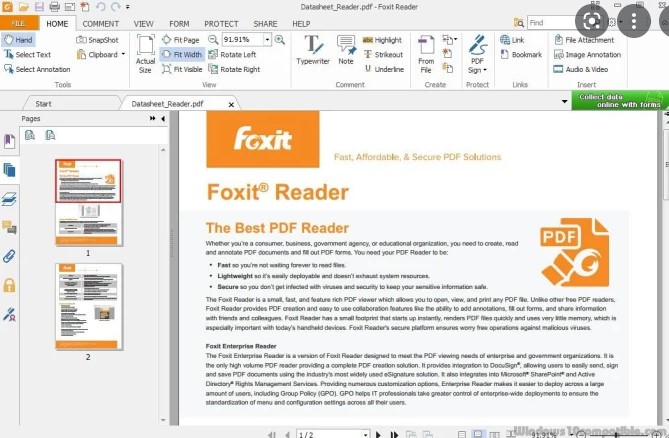Apply Fit Page view
The width and height of the screenshot is (669, 438).
click(x=180, y=40)
